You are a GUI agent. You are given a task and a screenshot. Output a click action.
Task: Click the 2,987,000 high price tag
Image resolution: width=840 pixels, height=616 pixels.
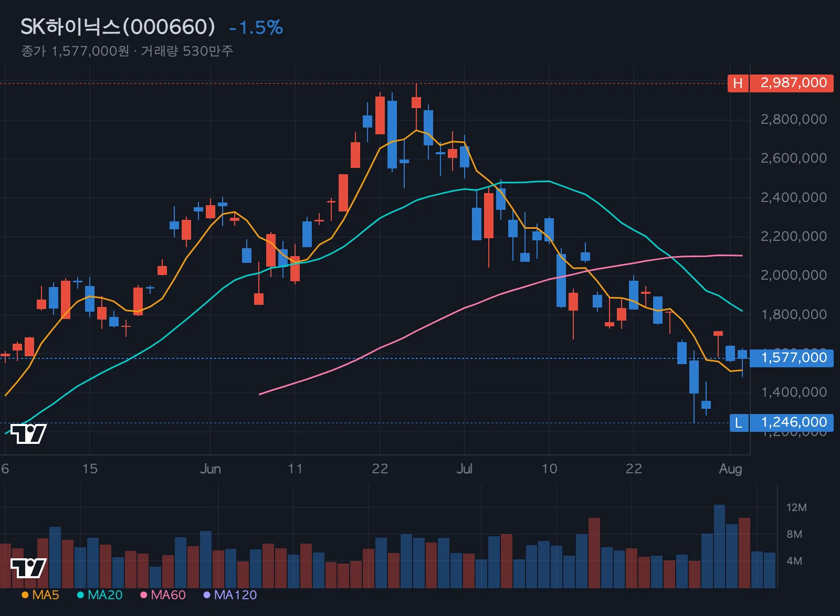pos(792,83)
